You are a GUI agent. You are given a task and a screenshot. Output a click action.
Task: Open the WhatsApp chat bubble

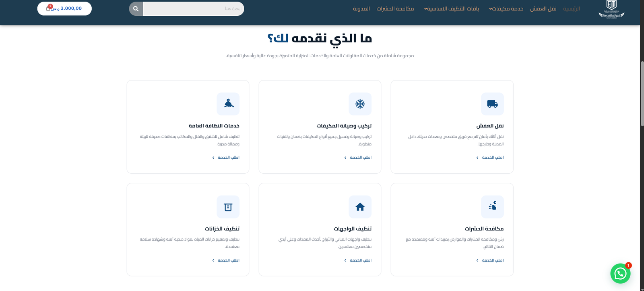tap(620, 274)
